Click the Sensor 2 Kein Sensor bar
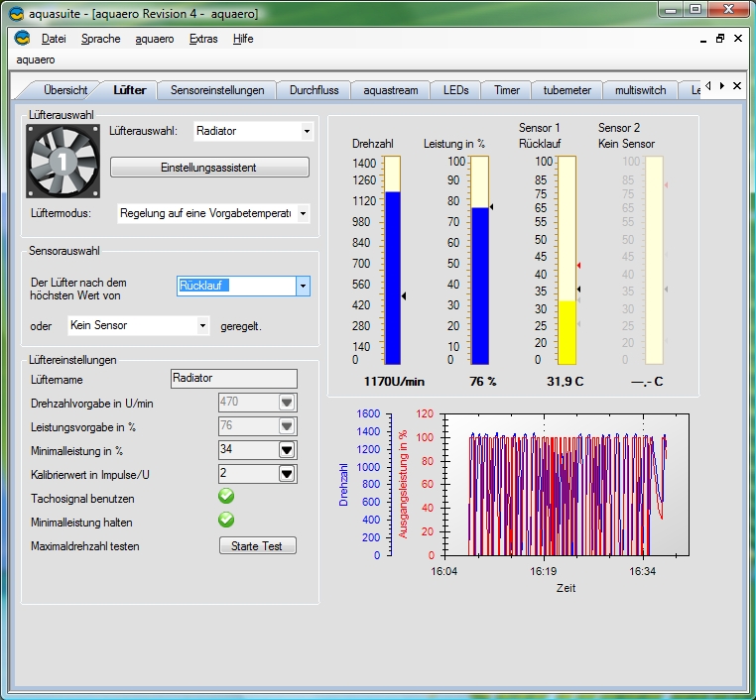Viewport: 756px width, 700px height. [654, 260]
